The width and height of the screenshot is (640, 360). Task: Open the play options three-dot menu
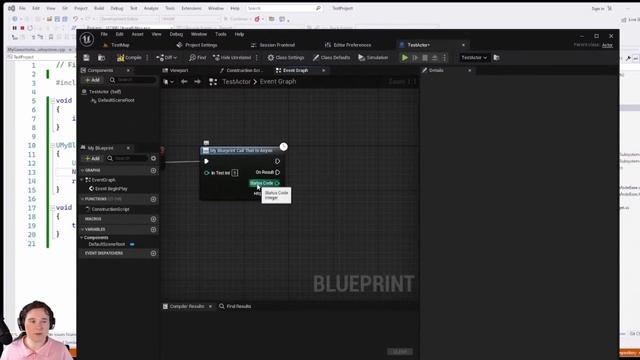click(x=444, y=58)
